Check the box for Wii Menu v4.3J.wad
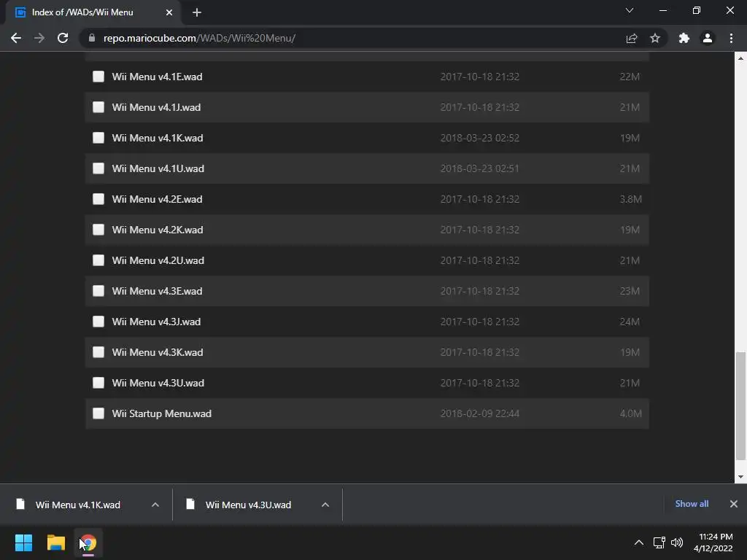This screenshot has width=747, height=560. tap(98, 322)
